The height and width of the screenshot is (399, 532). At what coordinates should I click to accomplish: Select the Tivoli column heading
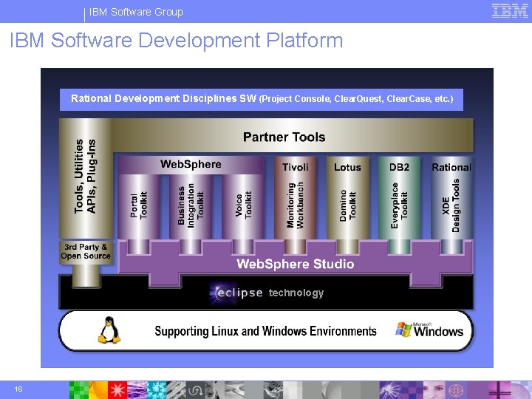(x=295, y=167)
